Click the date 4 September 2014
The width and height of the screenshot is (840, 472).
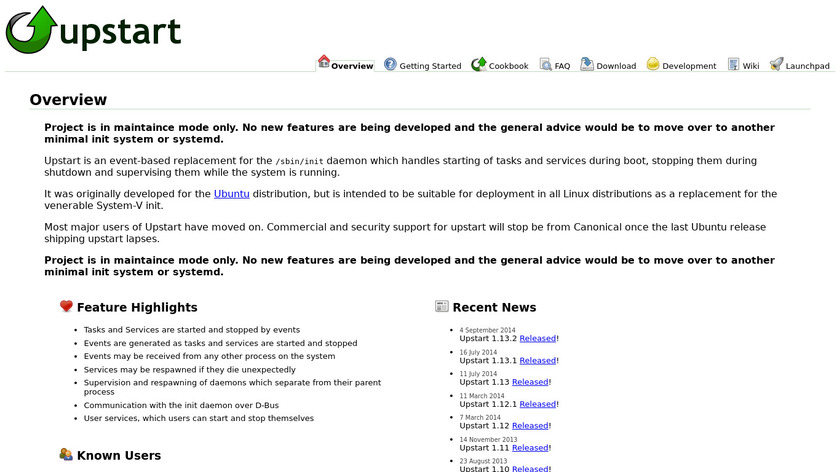(487, 330)
